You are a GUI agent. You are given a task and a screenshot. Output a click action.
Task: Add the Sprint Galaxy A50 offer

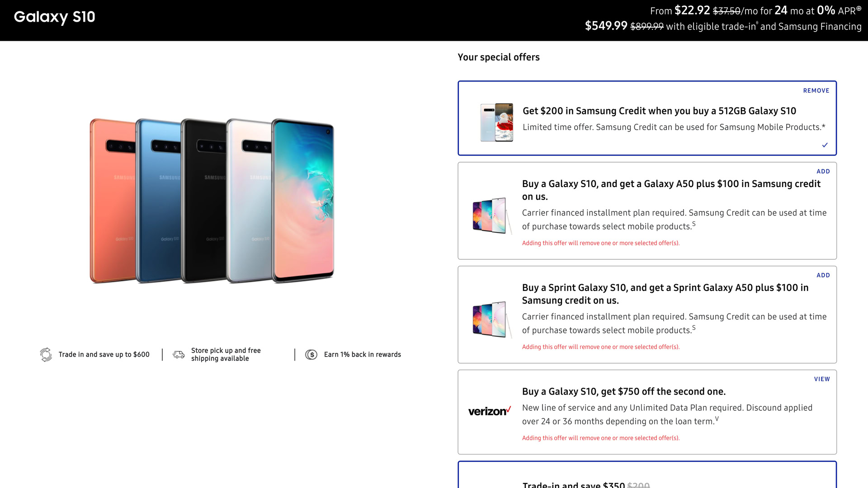coord(823,276)
